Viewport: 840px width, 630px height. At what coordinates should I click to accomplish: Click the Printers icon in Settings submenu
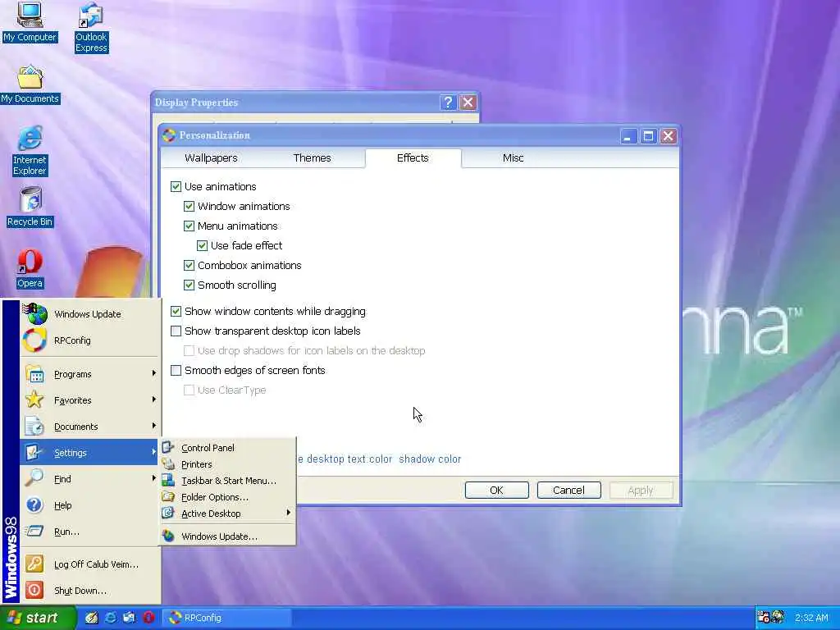pyautogui.click(x=168, y=464)
